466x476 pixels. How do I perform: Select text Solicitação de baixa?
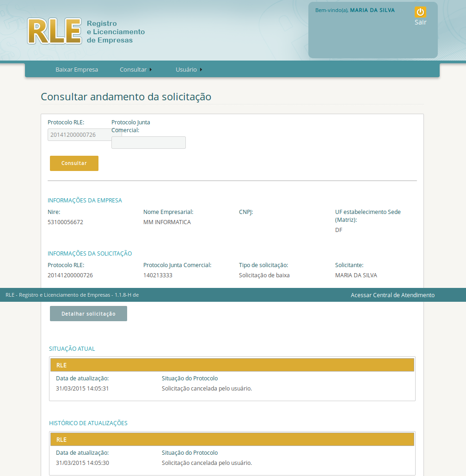click(x=264, y=275)
